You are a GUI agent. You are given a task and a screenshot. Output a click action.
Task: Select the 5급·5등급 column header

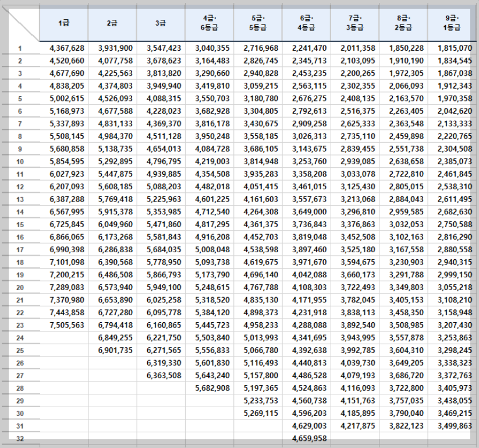[258, 23]
